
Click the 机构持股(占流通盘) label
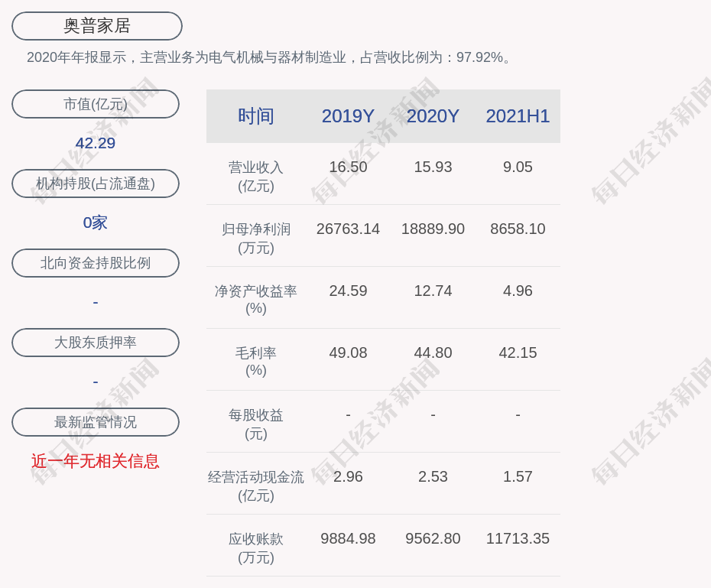coord(96,184)
